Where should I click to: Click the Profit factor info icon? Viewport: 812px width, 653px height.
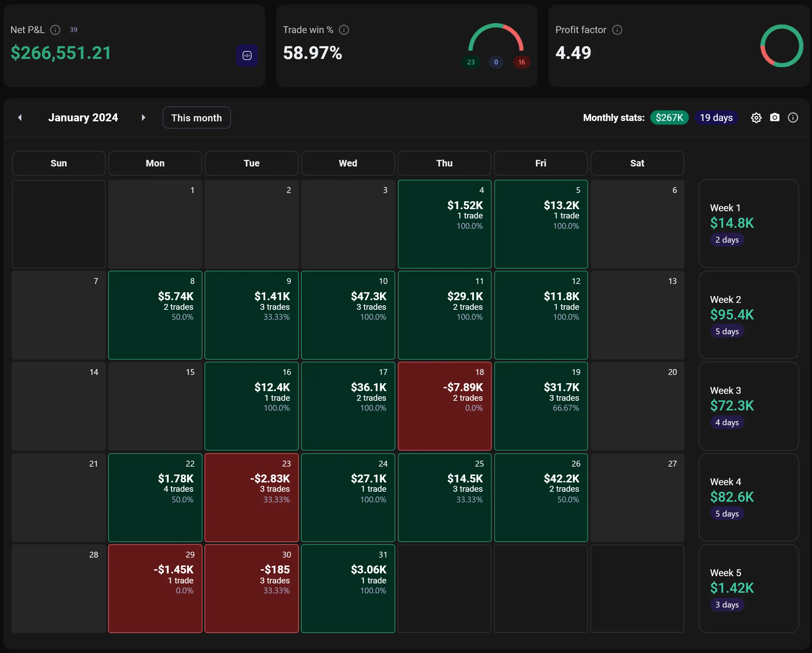[x=617, y=30]
